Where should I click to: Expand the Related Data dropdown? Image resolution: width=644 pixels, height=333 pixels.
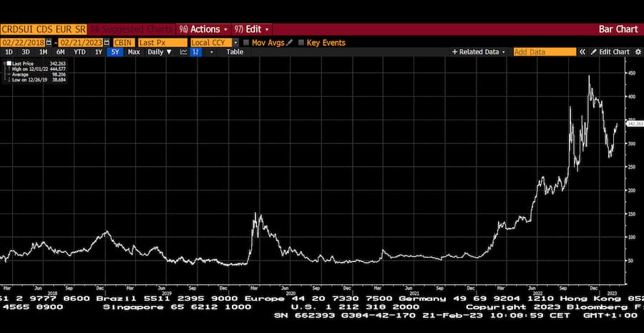point(479,52)
